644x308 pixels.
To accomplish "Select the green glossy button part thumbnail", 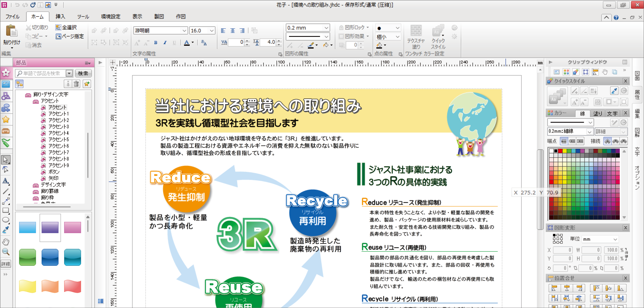I will (28, 257).
